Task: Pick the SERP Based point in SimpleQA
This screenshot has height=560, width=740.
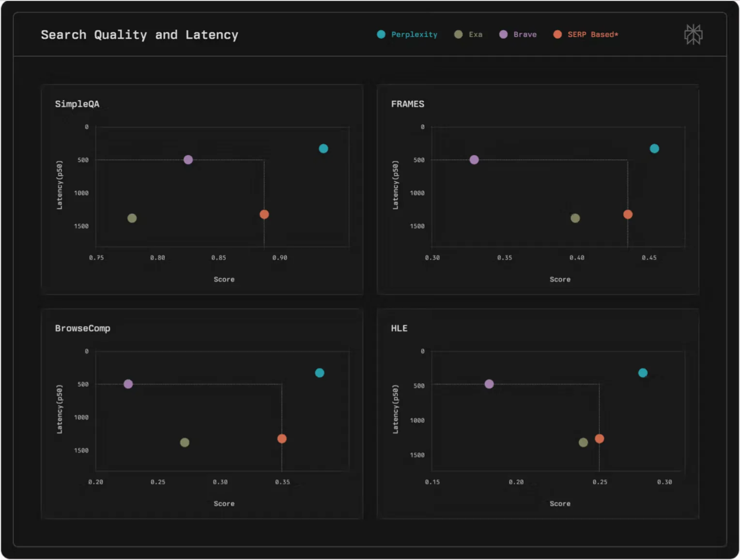Action: pos(264,214)
